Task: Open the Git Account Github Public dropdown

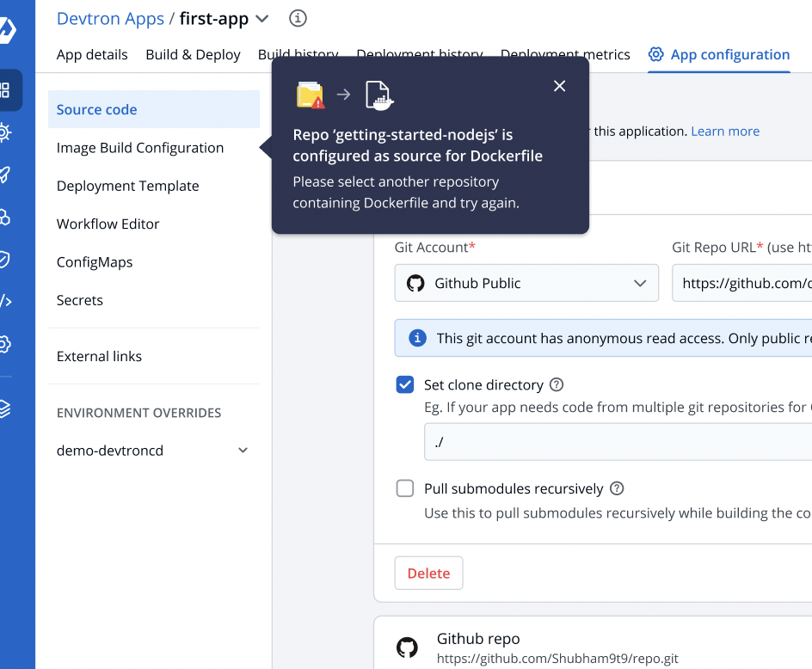Action: point(526,283)
